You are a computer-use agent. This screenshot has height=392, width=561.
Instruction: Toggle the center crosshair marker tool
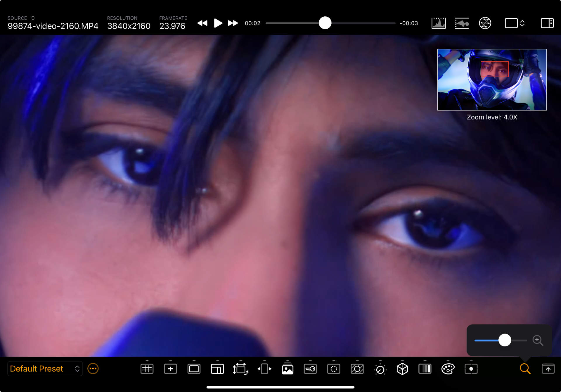[170, 369]
